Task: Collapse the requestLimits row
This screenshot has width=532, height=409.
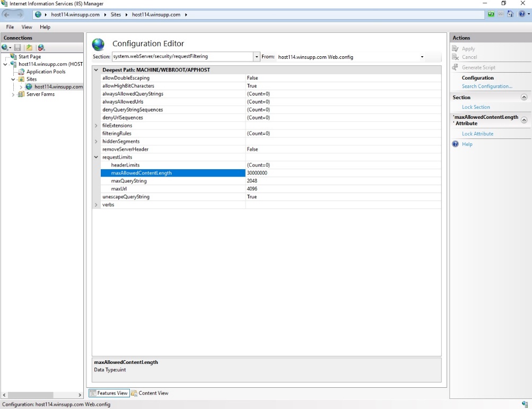Action: tap(96, 157)
